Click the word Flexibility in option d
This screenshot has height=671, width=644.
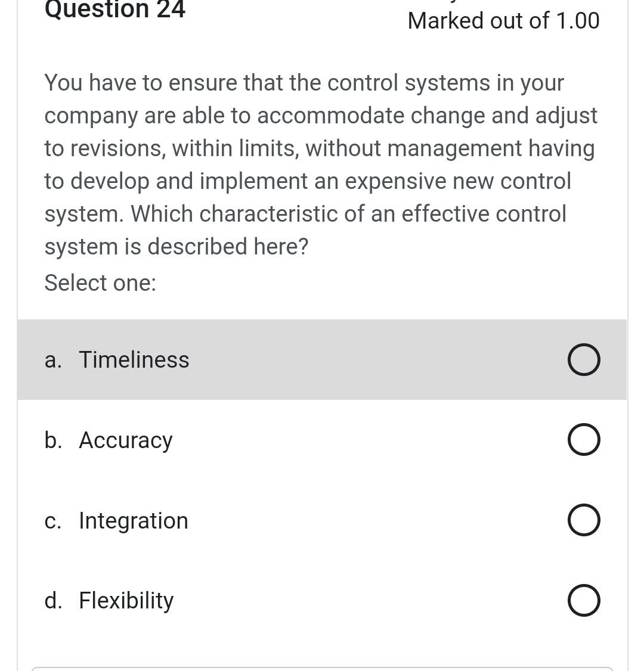pyautogui.click(x=125, y=600)
